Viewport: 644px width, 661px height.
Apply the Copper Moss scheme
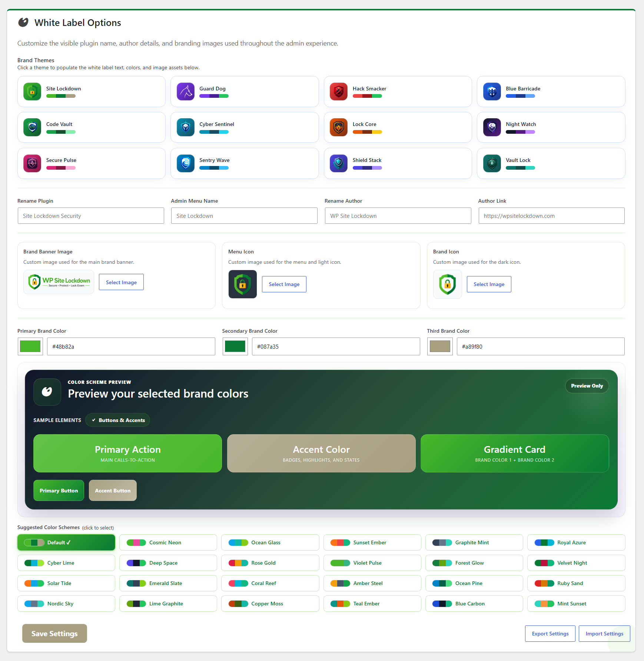coord(270,604)
